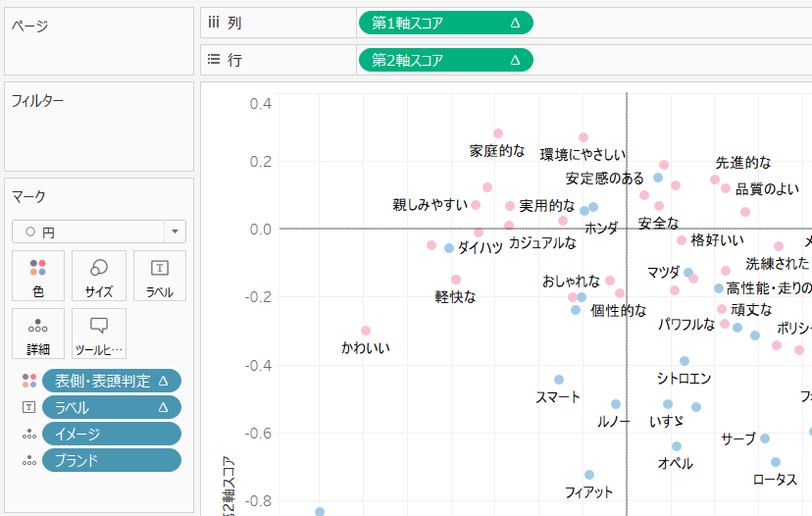Click the 0.4 axis tick label
Image resolution: width=812 pixels, height=516 pixels.
pos(261,104)
